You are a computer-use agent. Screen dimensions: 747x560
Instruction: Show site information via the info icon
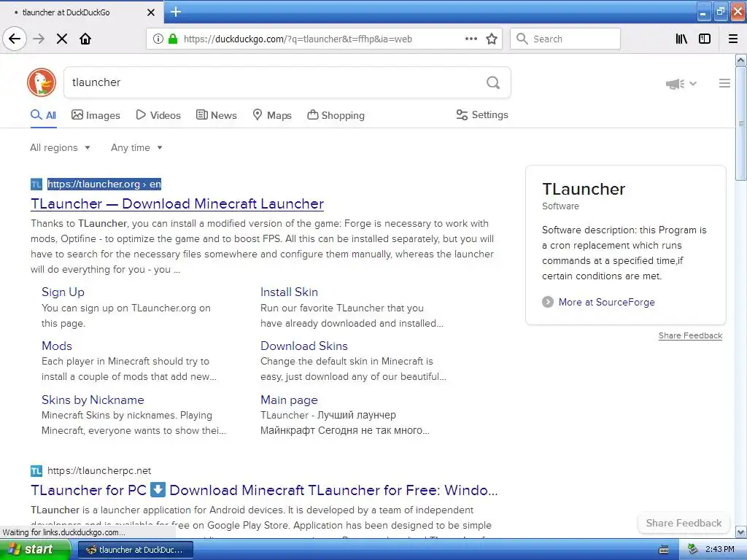pyautogui.click(x=158, y=39)
